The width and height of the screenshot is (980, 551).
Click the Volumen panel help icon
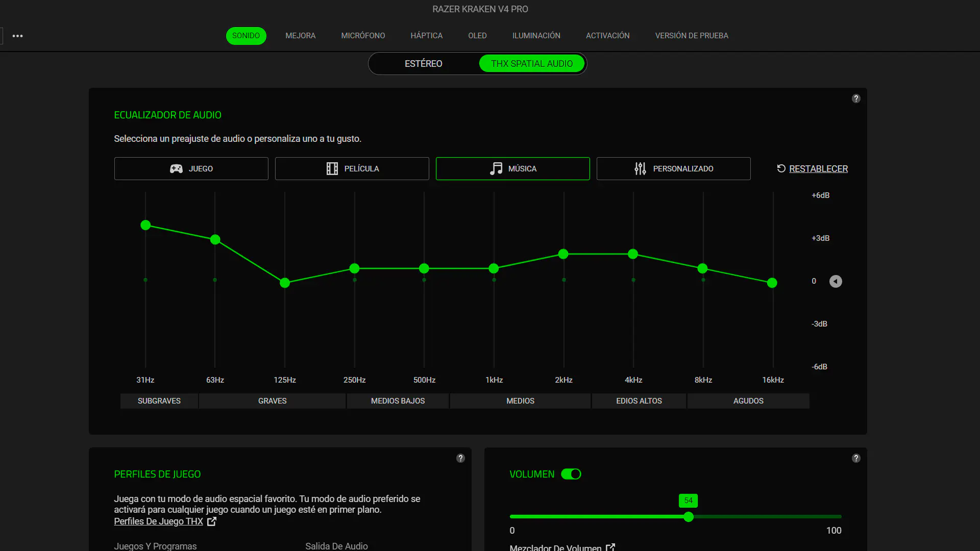(x=856, y=458)
